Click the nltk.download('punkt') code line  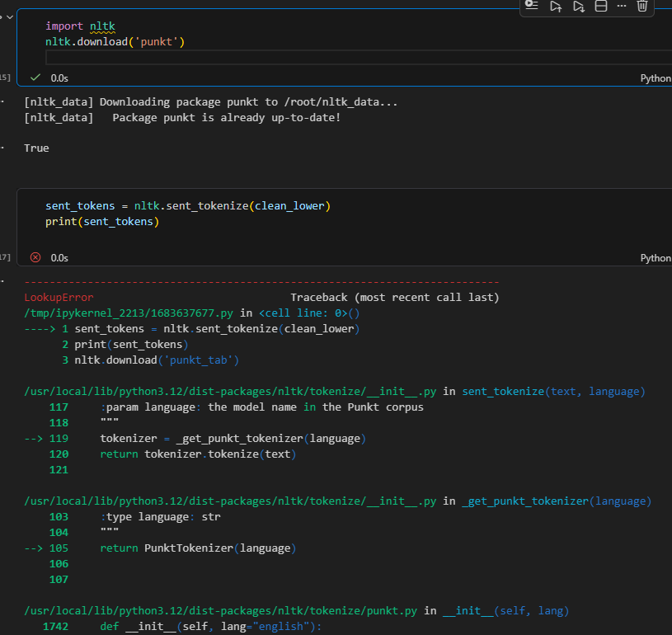(x=115, y=41)
